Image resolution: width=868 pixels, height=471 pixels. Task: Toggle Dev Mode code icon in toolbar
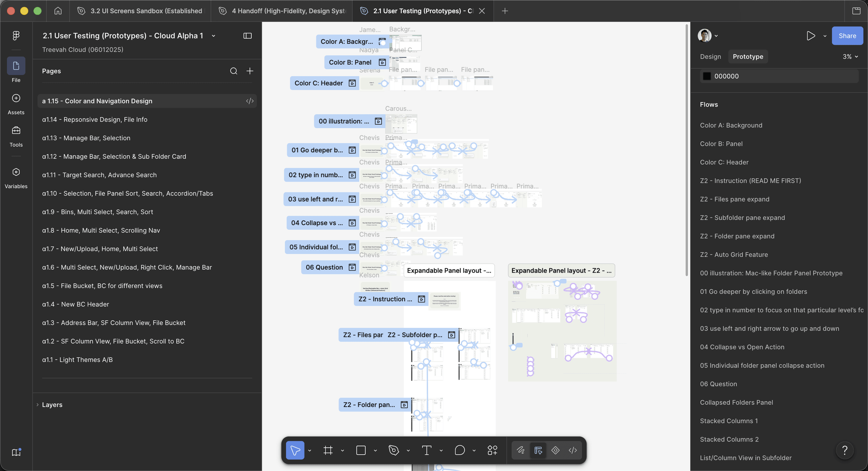pyautogui.click(x=573, y=450)
